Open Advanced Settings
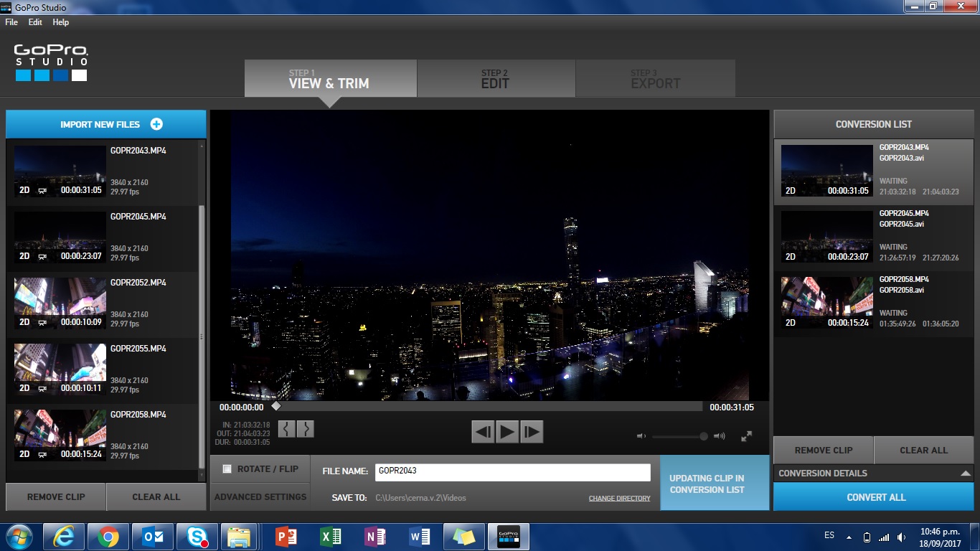 pyautogui.click(x=260, y=496)
